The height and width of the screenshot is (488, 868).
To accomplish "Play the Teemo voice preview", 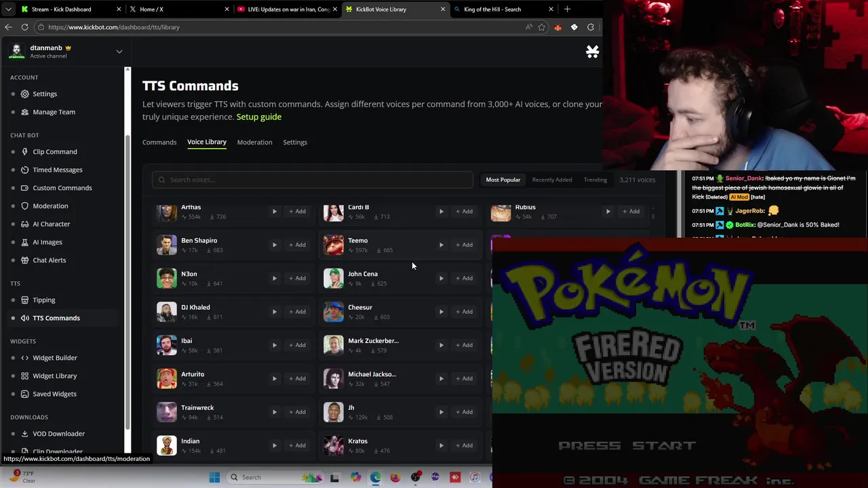I will pos(441,245).
